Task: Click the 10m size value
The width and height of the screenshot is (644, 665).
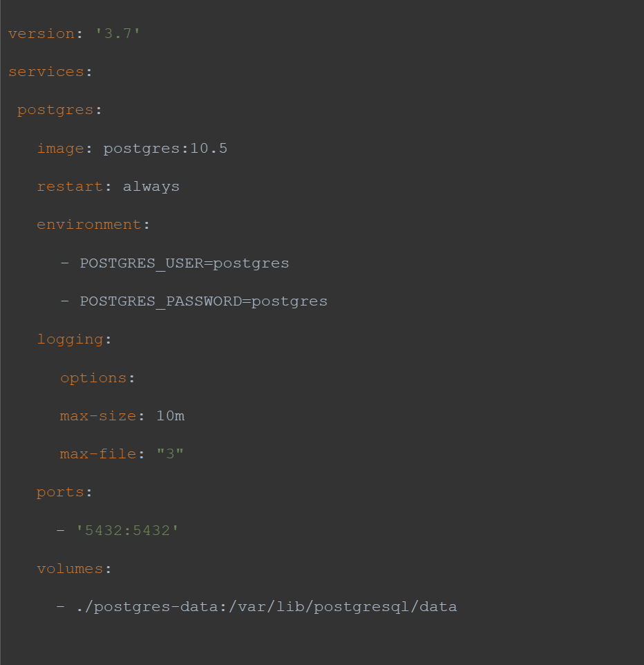Action: coord(170,416)
